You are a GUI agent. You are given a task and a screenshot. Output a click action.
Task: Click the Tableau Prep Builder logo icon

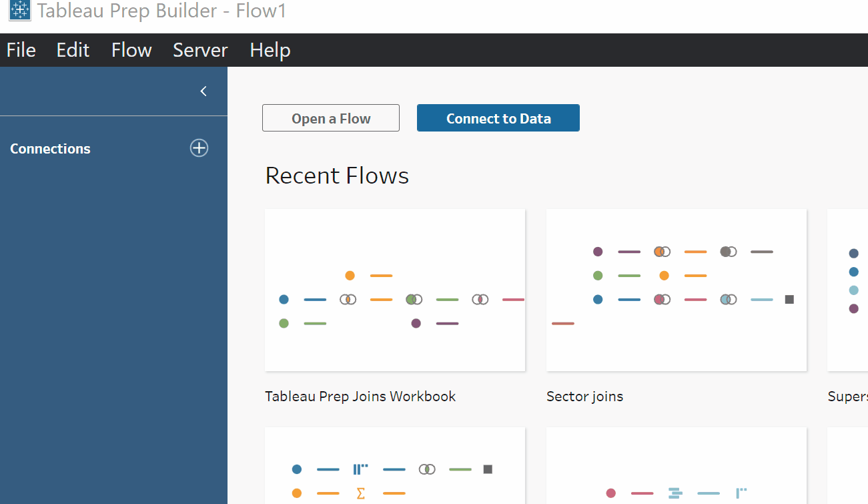[x=19, y=10]
